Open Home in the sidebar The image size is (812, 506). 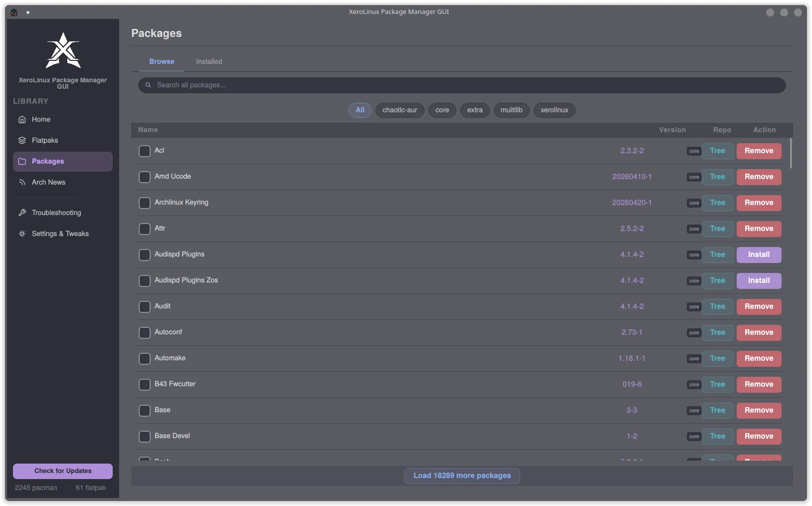coord(63,119)
